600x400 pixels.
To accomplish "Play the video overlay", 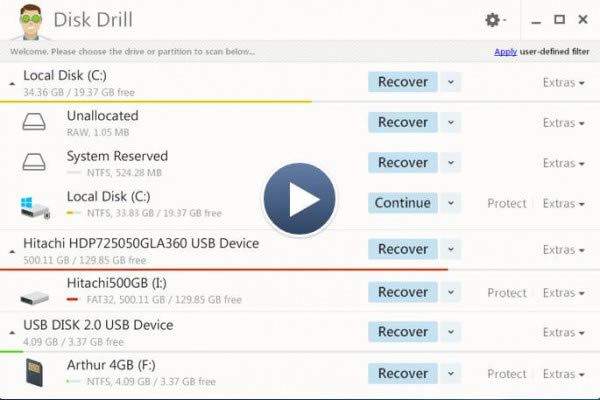I will point(299,200).
